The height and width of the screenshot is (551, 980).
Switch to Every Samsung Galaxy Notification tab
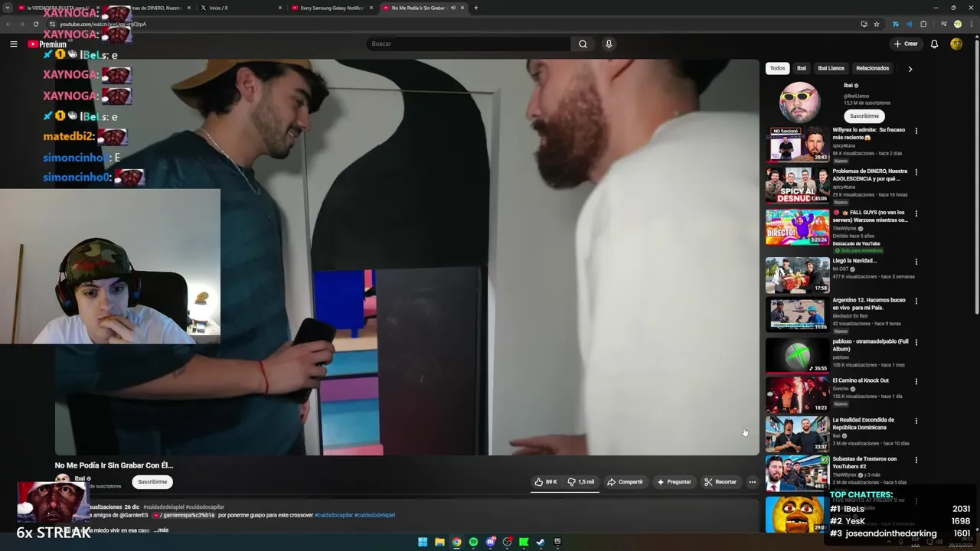332,8
